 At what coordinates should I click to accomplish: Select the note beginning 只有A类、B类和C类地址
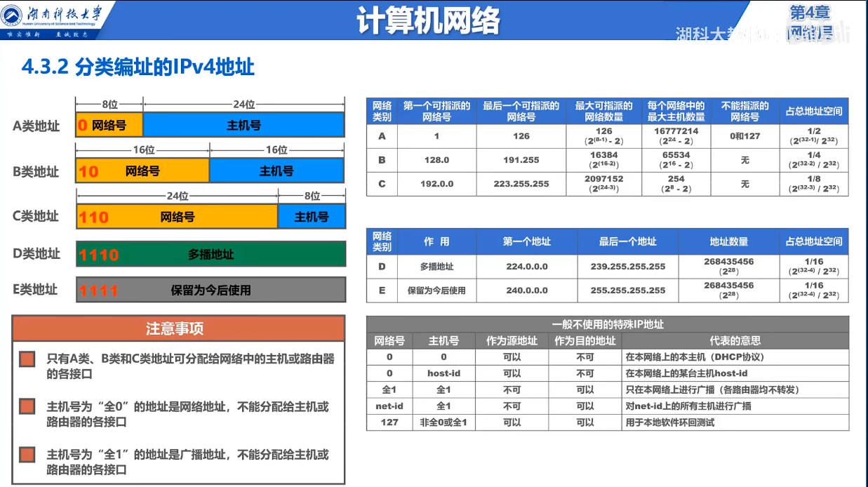(x=191, y=366)
